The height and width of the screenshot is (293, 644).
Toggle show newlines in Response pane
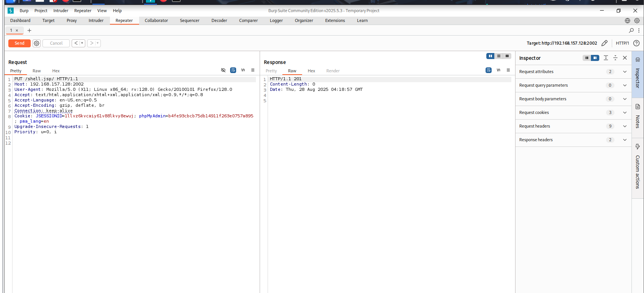click(498, 70)
